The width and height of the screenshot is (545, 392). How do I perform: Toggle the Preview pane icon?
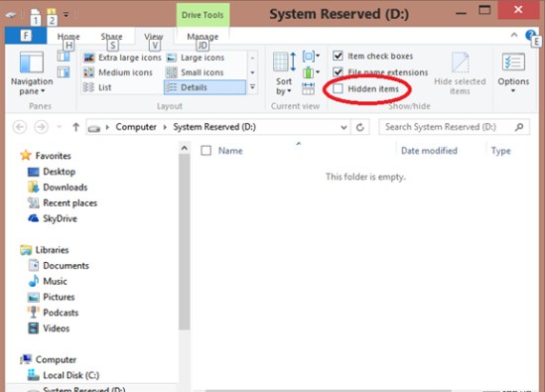(64, 56)
